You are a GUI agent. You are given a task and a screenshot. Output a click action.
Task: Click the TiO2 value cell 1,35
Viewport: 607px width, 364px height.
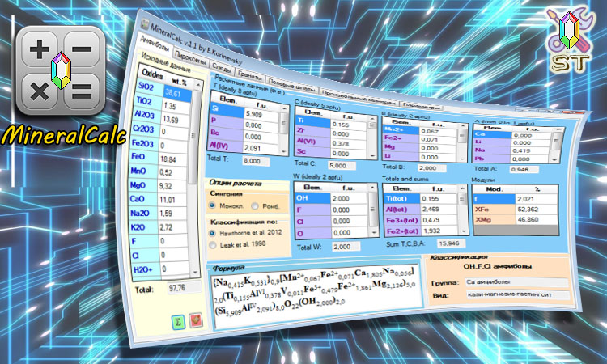click(176, 107)
